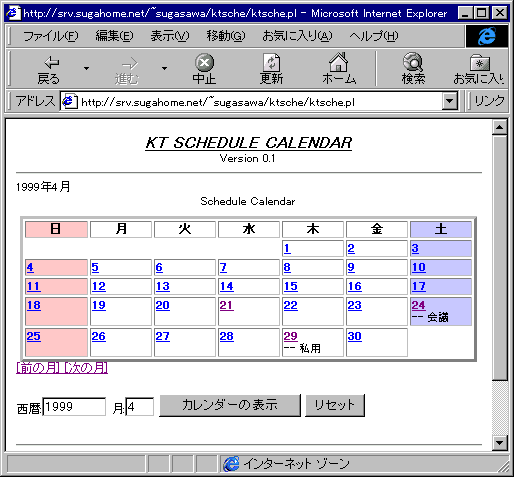Click the カレンダーの表示 button
The height and width of the screenshot is (477, 514).
230,405
